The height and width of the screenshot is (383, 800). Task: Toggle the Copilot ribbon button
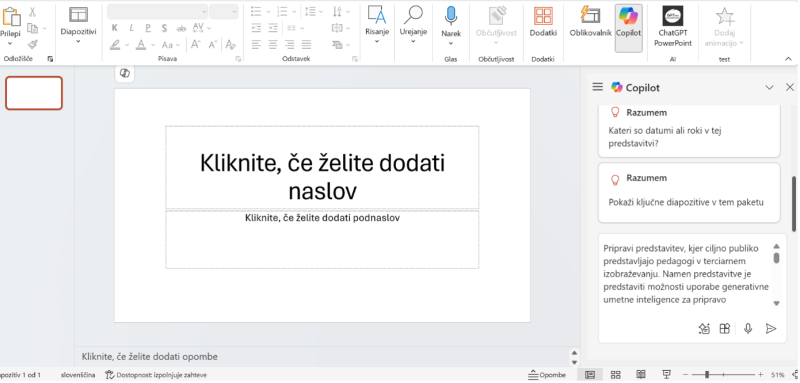pyautogui.click(x=628, y=28)
